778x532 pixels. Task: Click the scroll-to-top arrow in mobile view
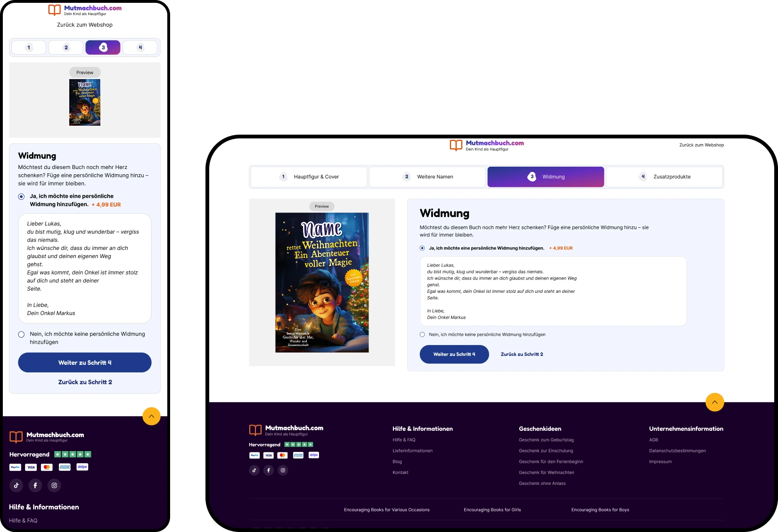(151, 416)
